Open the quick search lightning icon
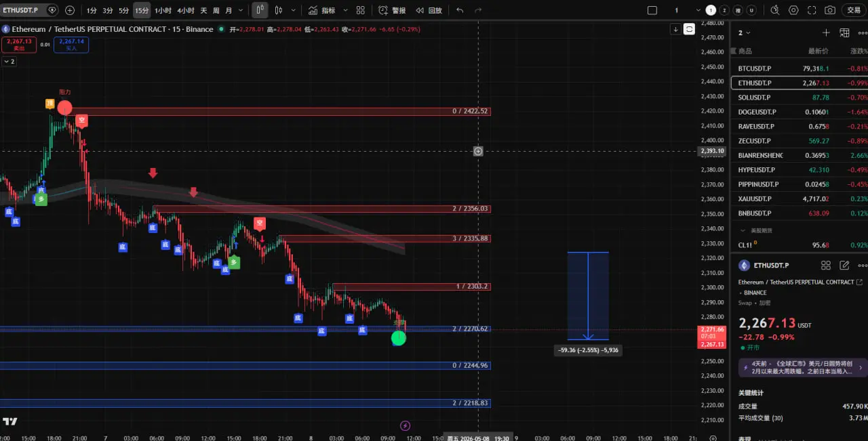Screen dimensions: 868x441 tap(776, 10)
